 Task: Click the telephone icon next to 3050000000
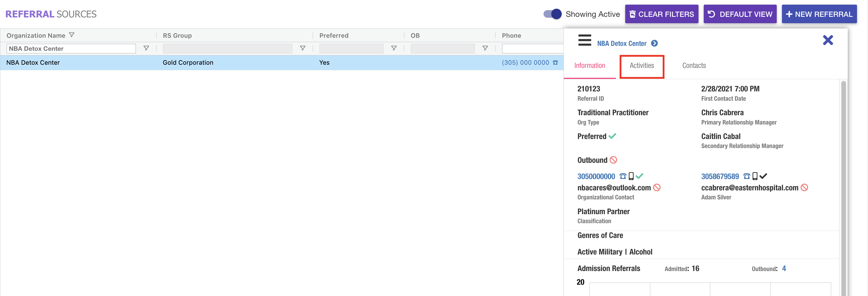(x=623, y=176)
